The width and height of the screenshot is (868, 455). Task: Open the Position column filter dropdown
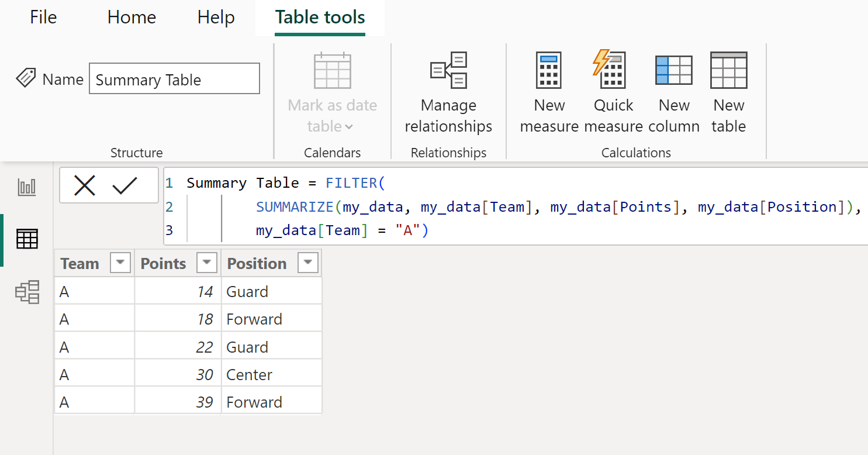coord(308,263)
